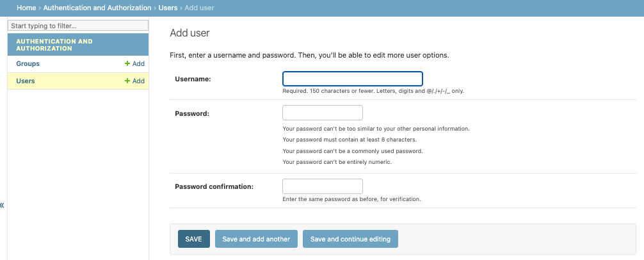
Task: Open the Authentication and Authorization sidebar header
Action: click(54, 45)
